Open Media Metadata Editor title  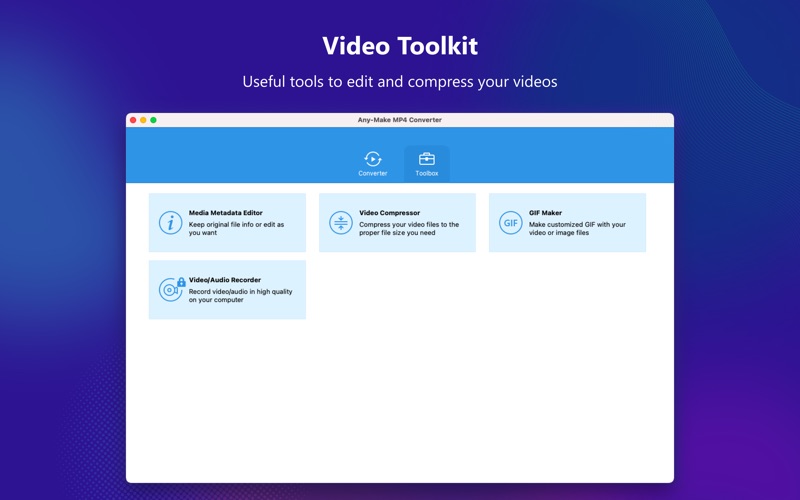[226, 213]
